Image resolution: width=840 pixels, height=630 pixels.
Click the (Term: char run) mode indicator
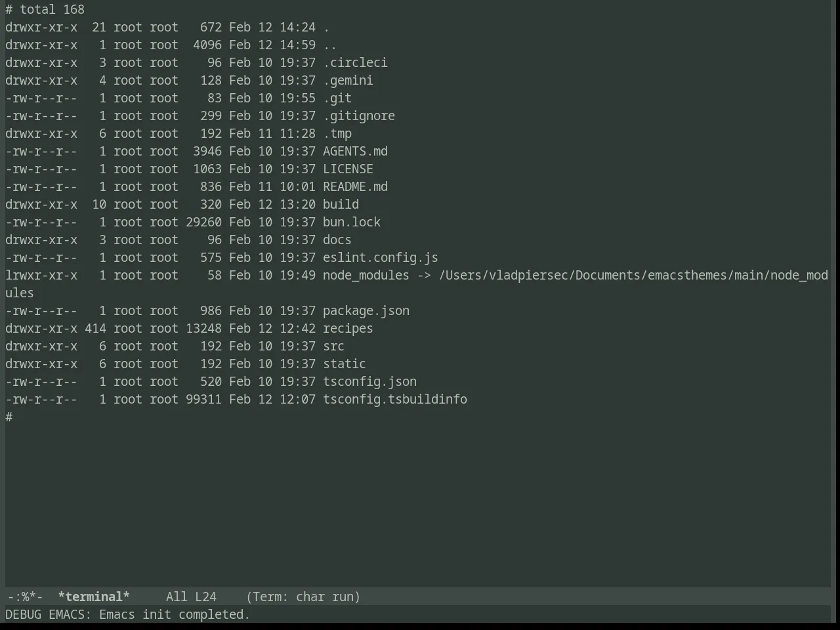coord(303,597)
